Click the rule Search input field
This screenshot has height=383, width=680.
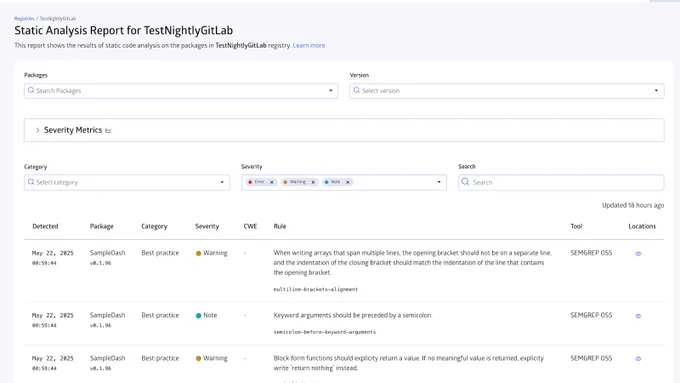[x=561, y=182]
